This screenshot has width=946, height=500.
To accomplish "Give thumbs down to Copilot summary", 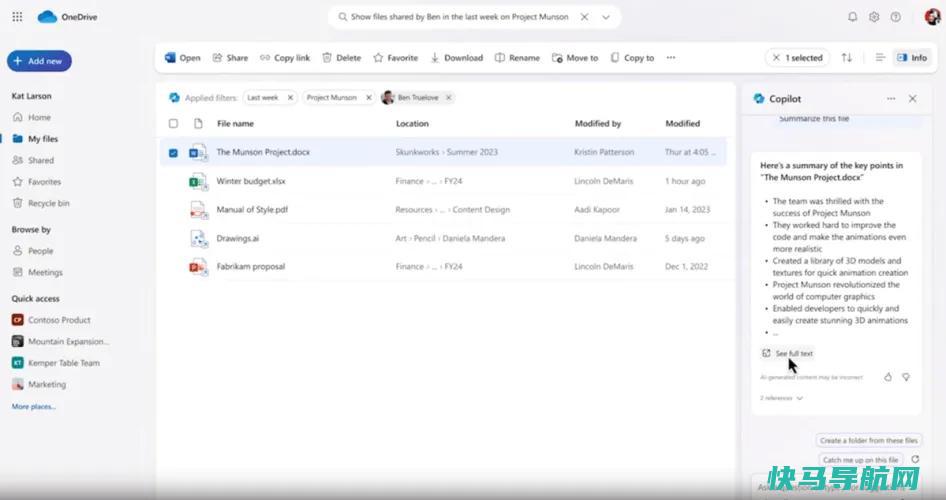I will pyautogui.click(x=906, y=377).
